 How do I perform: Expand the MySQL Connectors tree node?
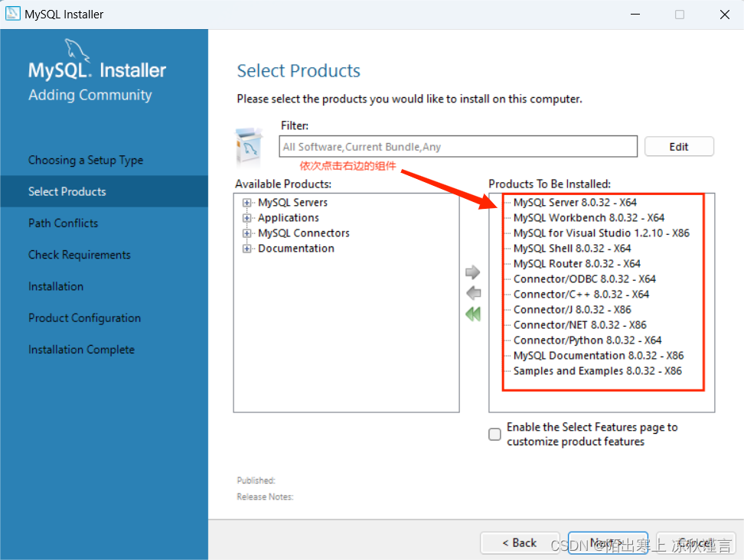coord(246,233)
